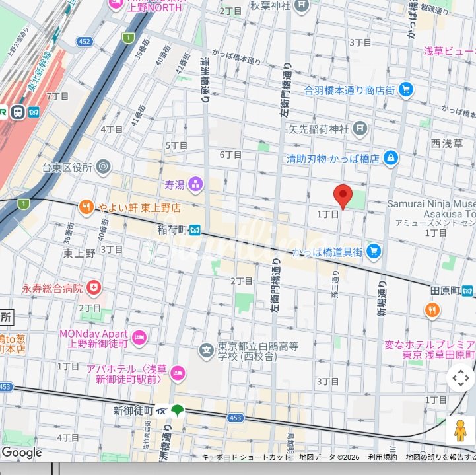
Task: Click the 新御徒町 TX line icon
Action: tap(161, 411)
